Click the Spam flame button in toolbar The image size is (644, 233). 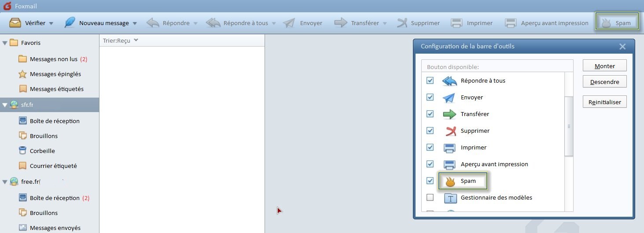click(617, 23)
